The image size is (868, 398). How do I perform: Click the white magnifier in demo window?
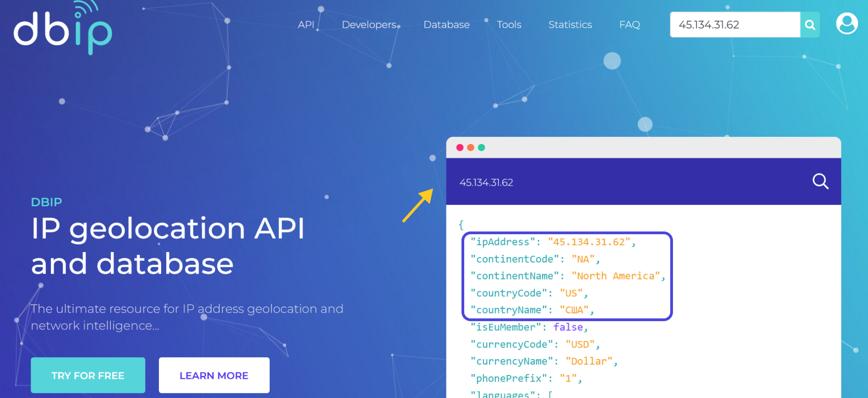click(x=820, y=182)
